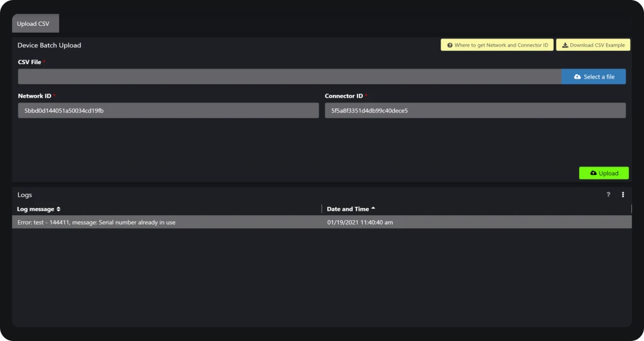Click the Select a file button

(x=594, y=77)
